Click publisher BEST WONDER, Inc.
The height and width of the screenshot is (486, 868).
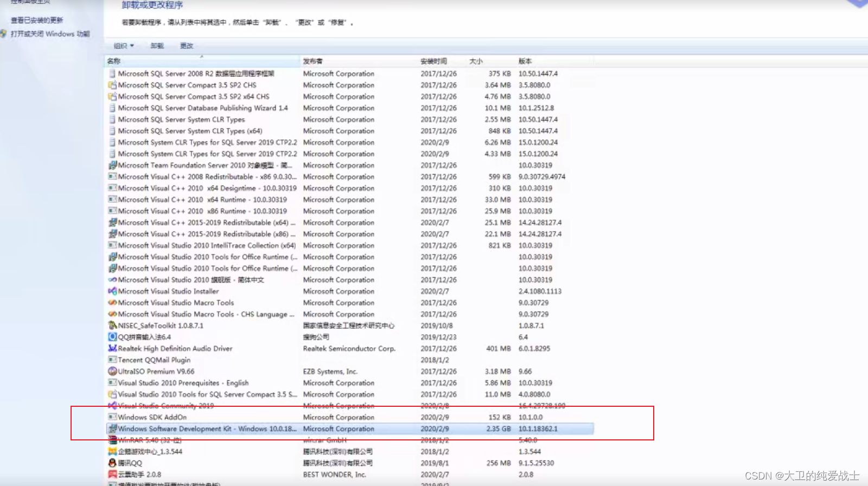(x=334, y=475)
